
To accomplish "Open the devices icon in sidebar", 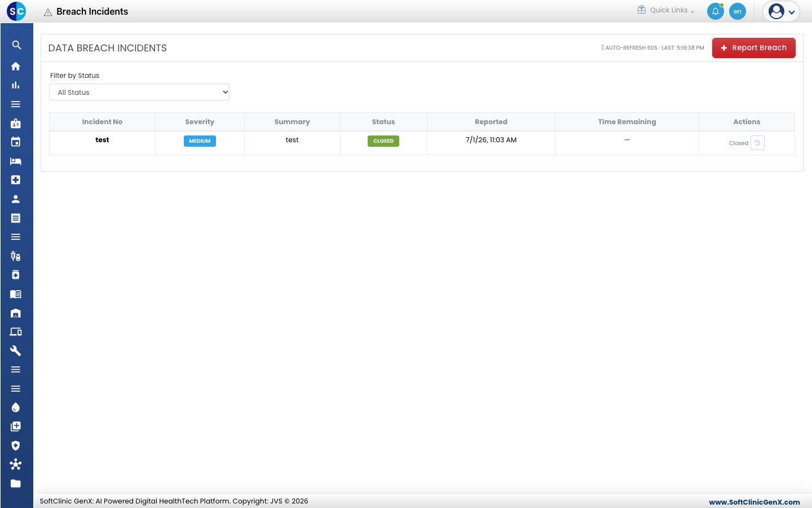I will (16, 332).
